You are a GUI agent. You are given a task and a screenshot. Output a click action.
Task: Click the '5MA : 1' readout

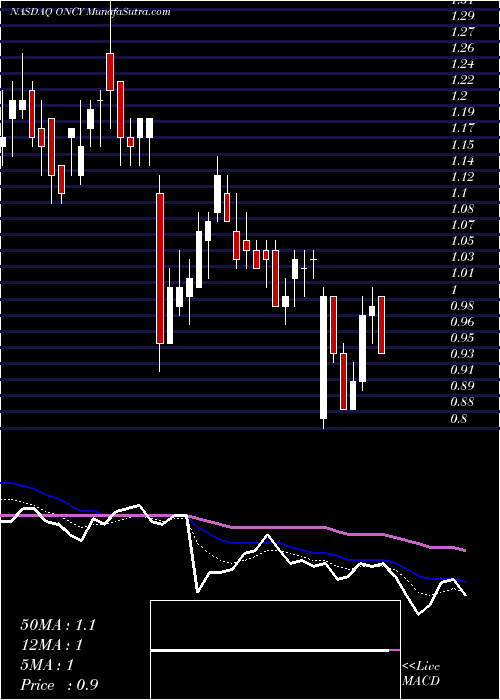(x=47, y=665)
